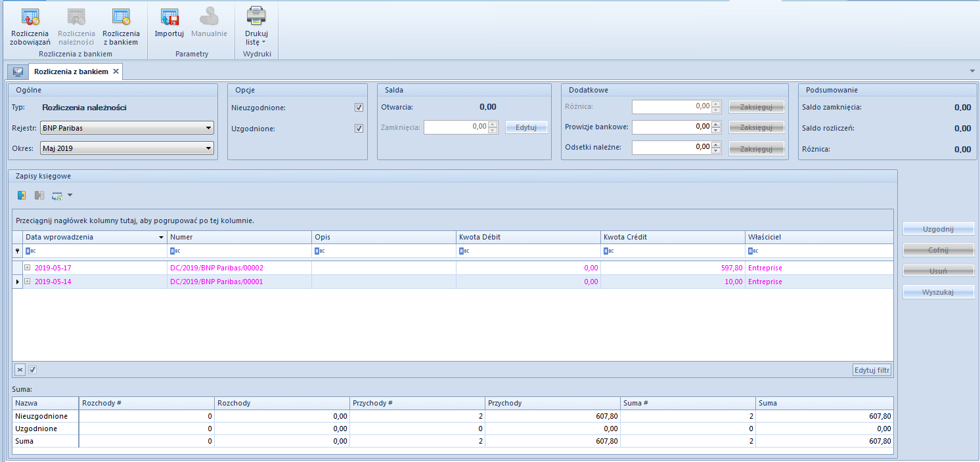Viewport: 980px width, 462px height.
Task: Close the Rozliczenia z bankiem tab
Action: (116, 72)
